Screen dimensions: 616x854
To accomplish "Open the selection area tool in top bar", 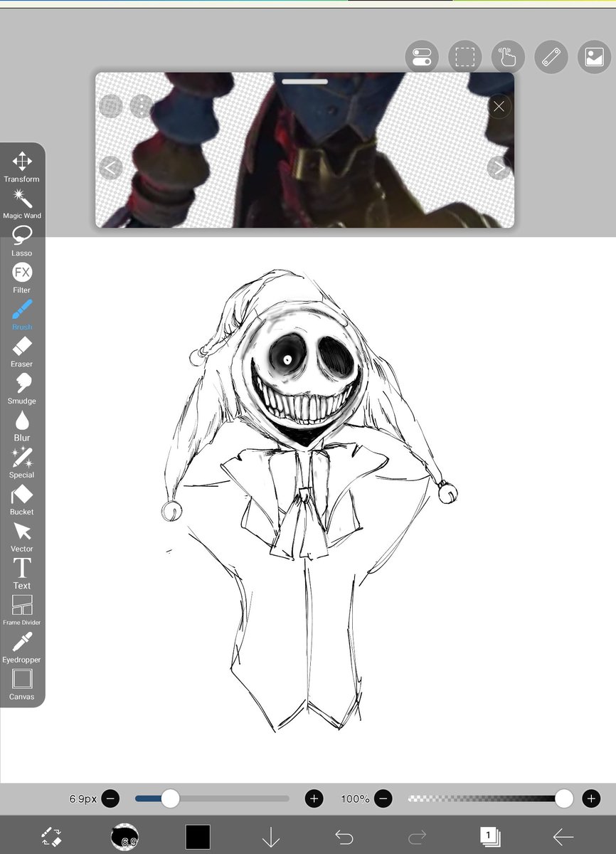I will tap(465, 57).
